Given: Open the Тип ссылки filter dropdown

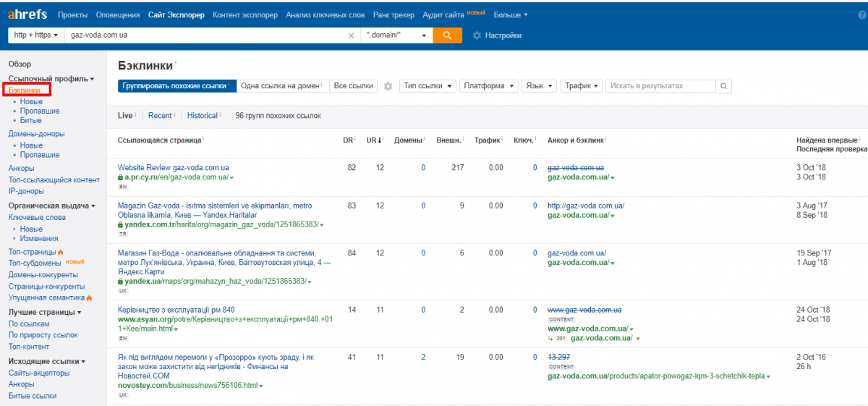Looking at the screenshot, I should [x=427, y=86].
